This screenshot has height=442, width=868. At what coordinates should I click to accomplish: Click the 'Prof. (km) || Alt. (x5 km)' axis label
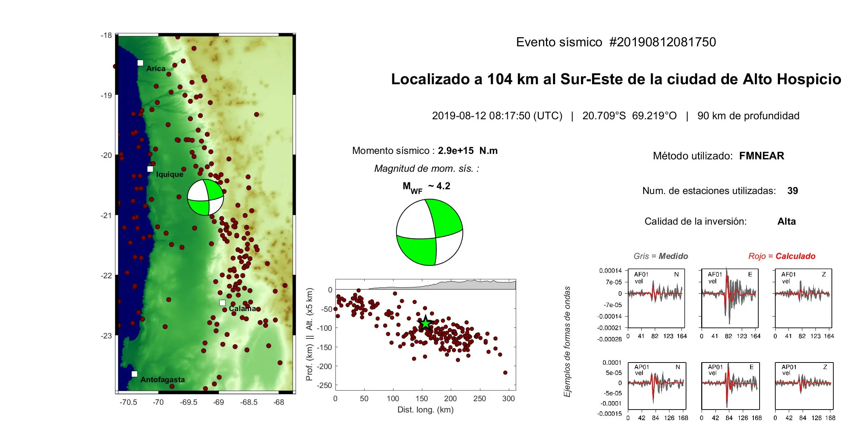(x=310, y=334)
